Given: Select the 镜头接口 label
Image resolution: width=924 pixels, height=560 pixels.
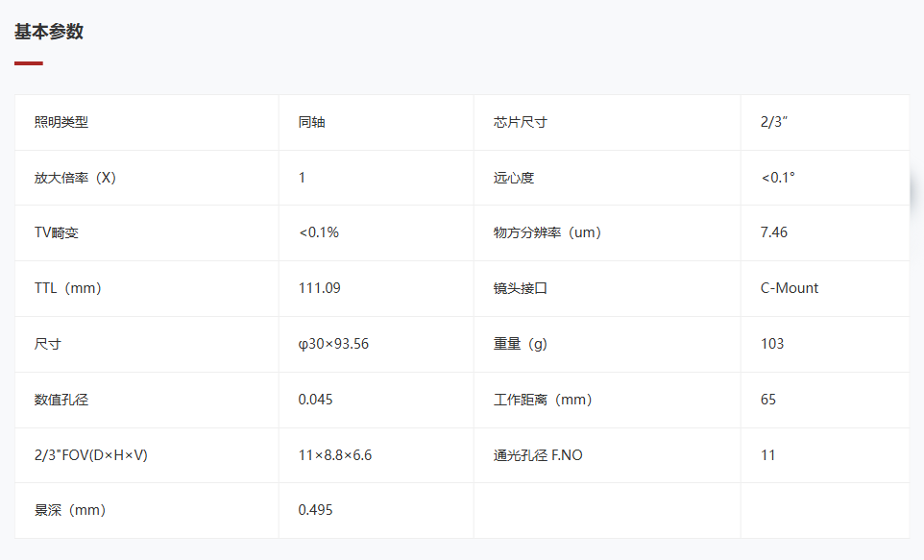Looking at the screenshot, I should click(x=521, y=288).
